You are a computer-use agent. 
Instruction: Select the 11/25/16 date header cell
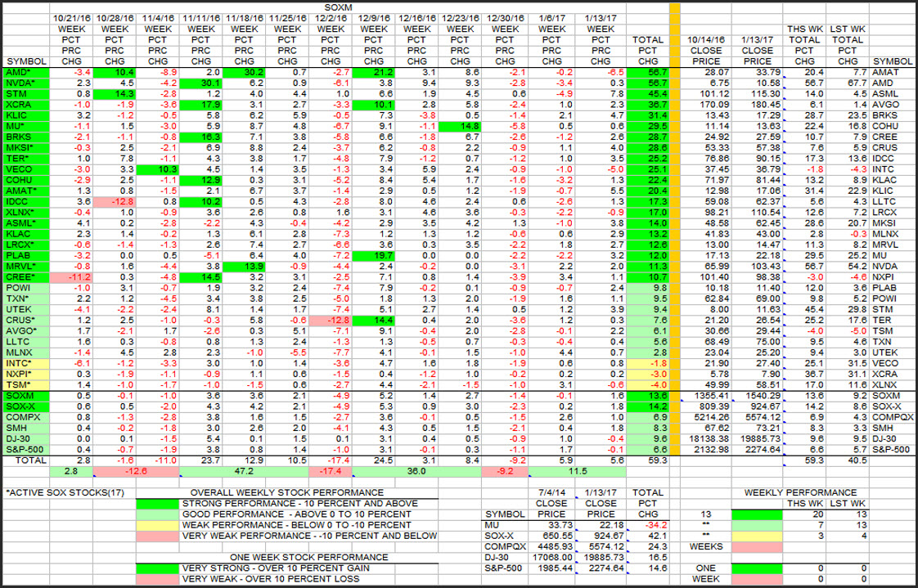[287, 19]
